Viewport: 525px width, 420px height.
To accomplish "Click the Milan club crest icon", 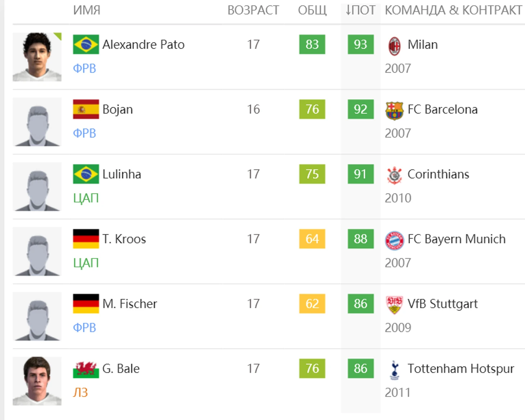I will coord(394,46).
